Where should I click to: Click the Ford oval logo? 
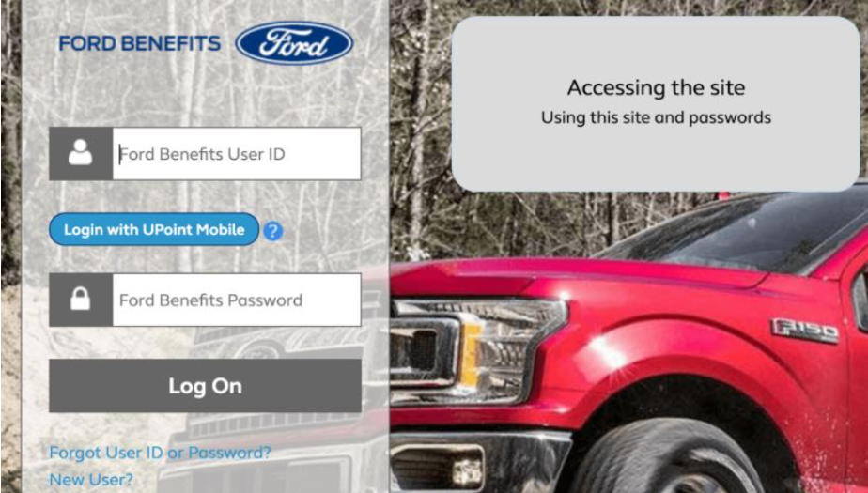click(294, 43)
